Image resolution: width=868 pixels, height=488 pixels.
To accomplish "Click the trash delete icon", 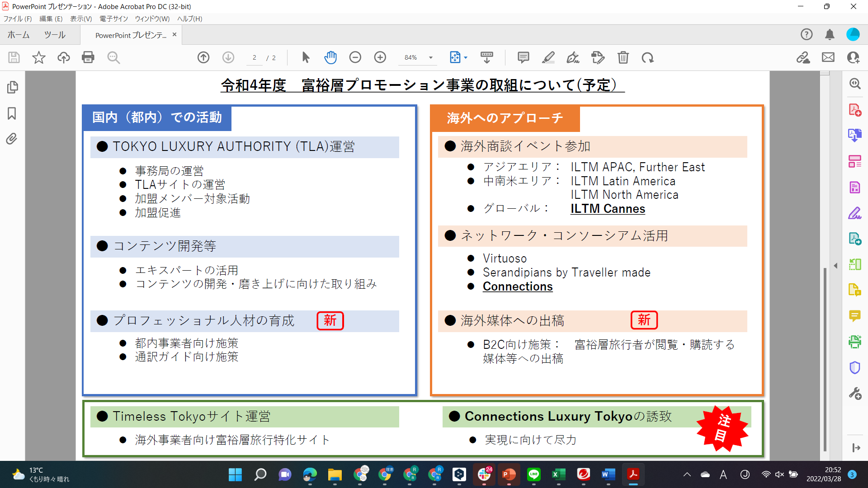I will tap(623, 57).
